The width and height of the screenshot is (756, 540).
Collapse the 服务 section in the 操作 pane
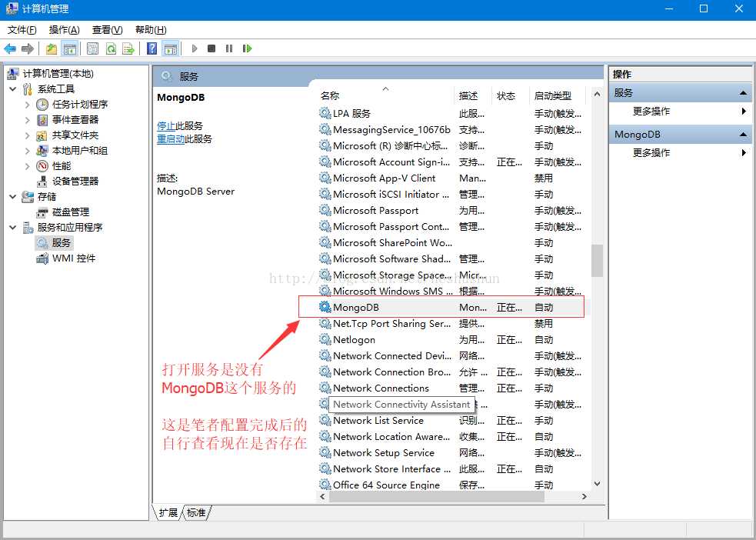[743, 93]
